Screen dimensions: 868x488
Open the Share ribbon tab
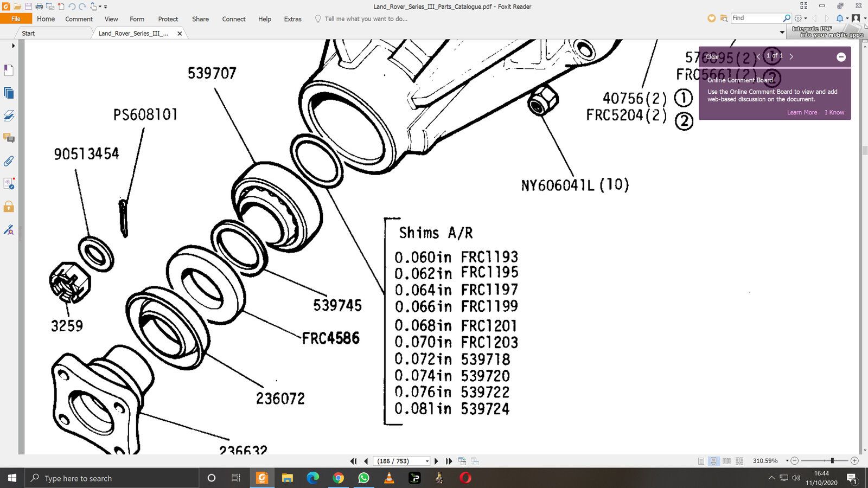pyautogui.click(x=200, y=18)
